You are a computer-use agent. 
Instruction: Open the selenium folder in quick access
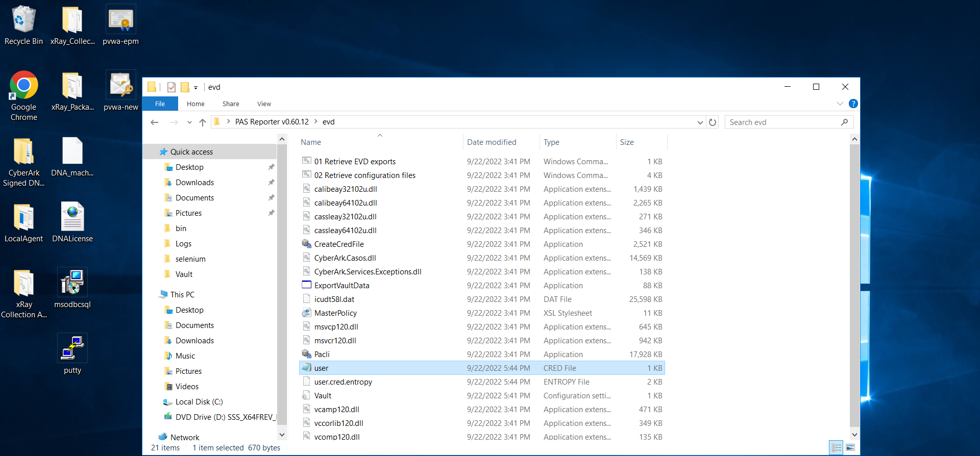[x=190, y=259]
